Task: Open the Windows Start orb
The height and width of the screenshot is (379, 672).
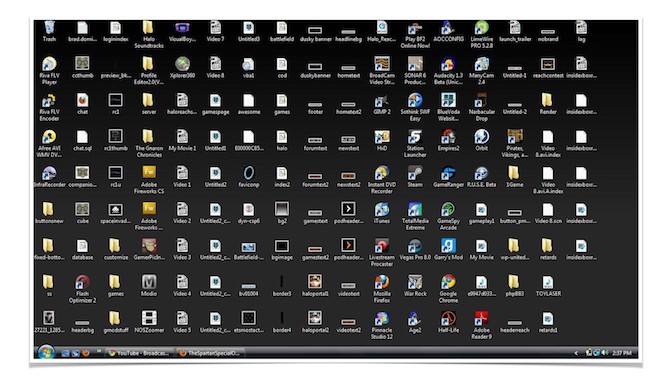Action: pyautogui.click(x=46, y=352)
